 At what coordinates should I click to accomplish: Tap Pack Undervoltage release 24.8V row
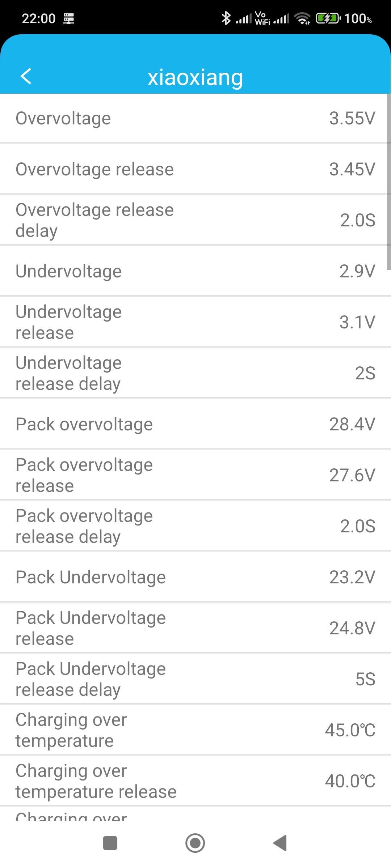pos(195,628)
